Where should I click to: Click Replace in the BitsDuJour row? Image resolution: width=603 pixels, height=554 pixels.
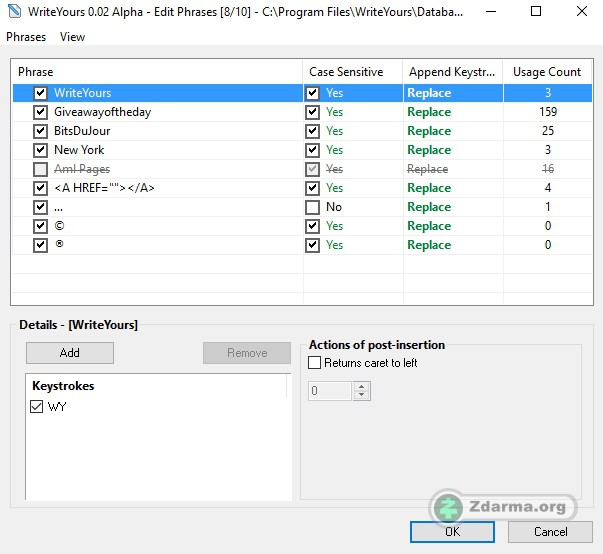click(429, 131)
